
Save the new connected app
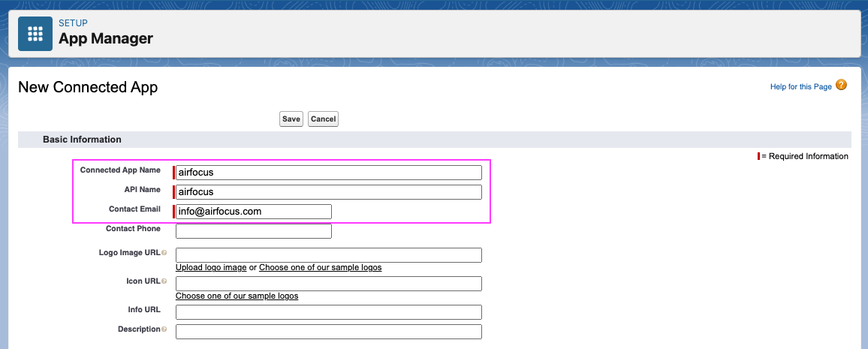[x=291, y=119]
